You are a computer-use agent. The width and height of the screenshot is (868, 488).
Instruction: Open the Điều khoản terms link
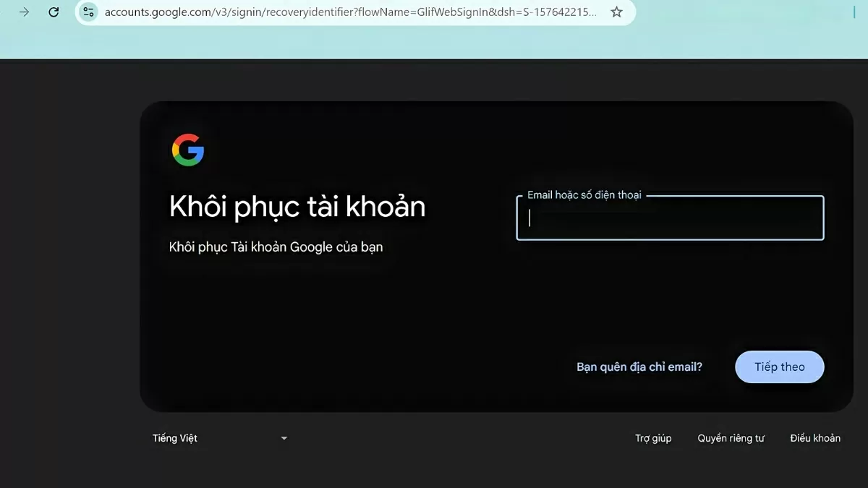point(815,438)
